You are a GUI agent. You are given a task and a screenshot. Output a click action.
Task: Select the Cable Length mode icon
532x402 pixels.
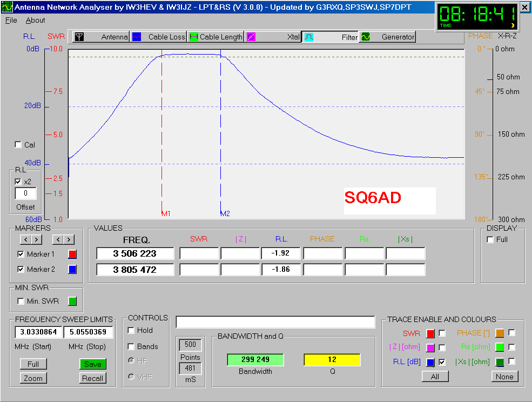(193, 37)
